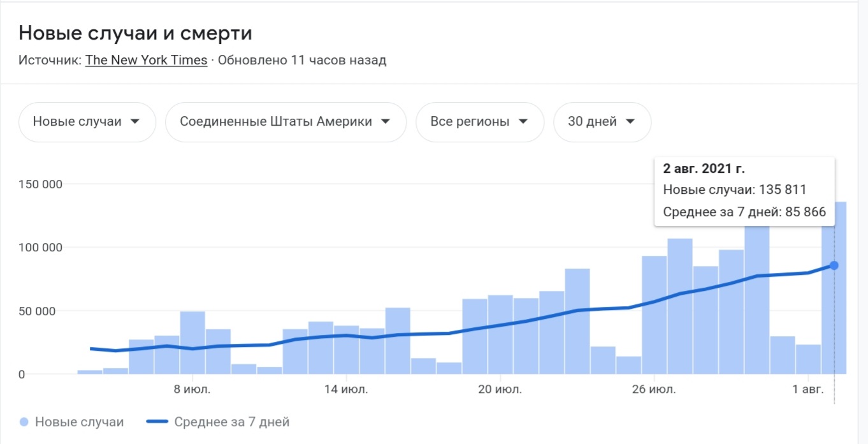Open the Новые случаи metric dropdown
The image size is (868, 444).
pos(87,122)
